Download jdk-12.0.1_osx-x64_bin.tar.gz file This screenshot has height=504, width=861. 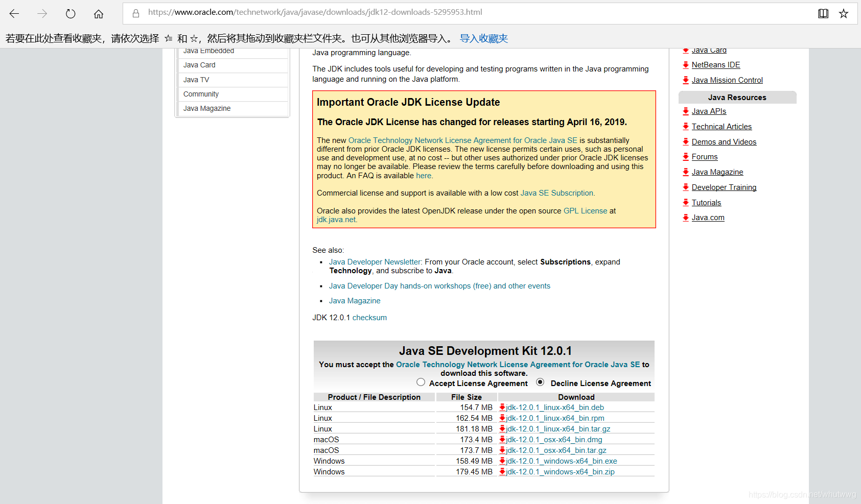[556, 450]
